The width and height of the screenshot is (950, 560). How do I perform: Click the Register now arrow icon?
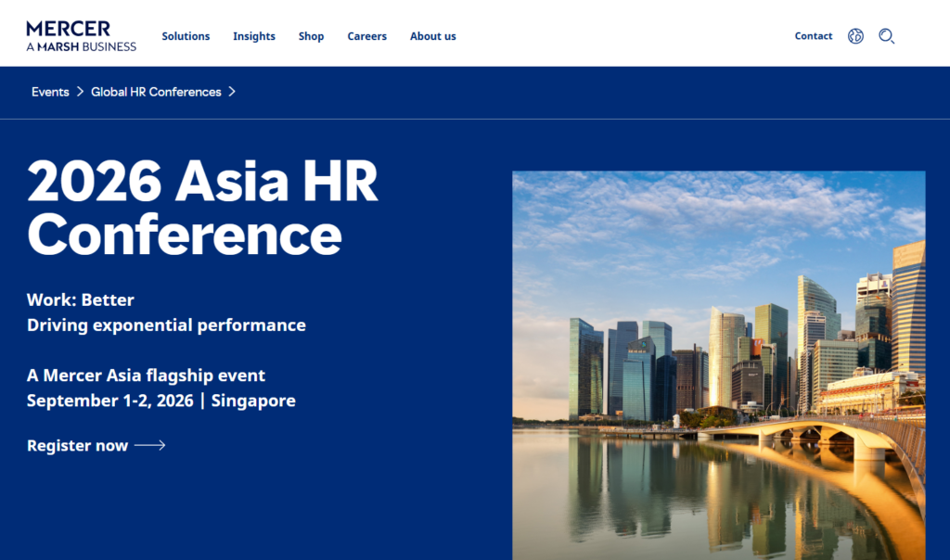point(149,446)
